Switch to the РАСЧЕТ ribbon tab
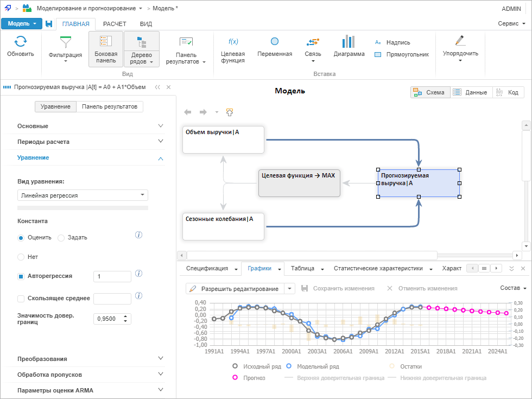Image resolution: width=532 pixels, height=399 pixels. click(x=115, y=24)
